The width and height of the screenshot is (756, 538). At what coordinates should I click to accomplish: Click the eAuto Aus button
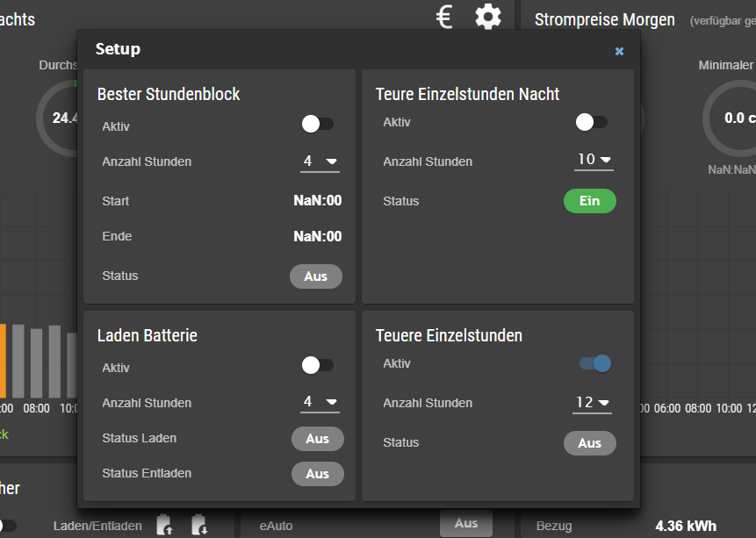(x=465, y=524)
